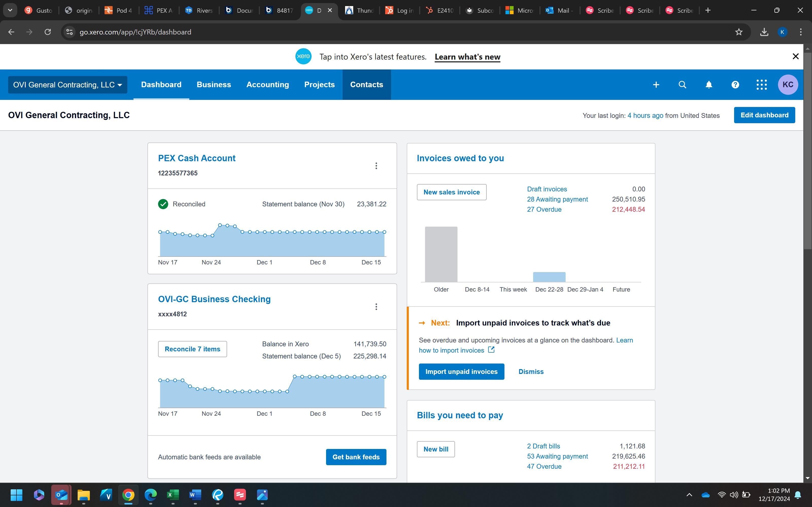Click the Older bar in invoices chart
Viewport: 812px width, 507px height.
click(x=441, y=254)
